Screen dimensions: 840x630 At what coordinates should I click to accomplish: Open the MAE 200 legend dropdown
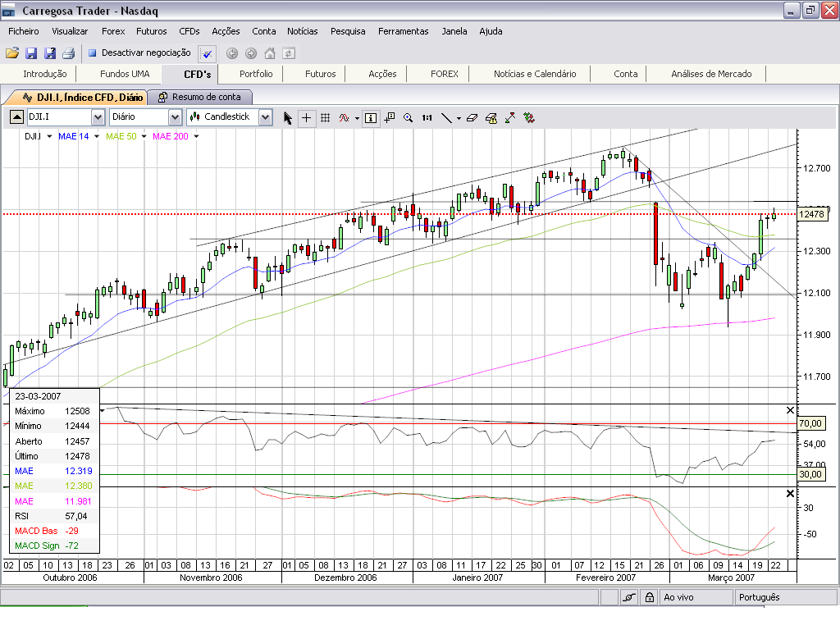point(196,137)
